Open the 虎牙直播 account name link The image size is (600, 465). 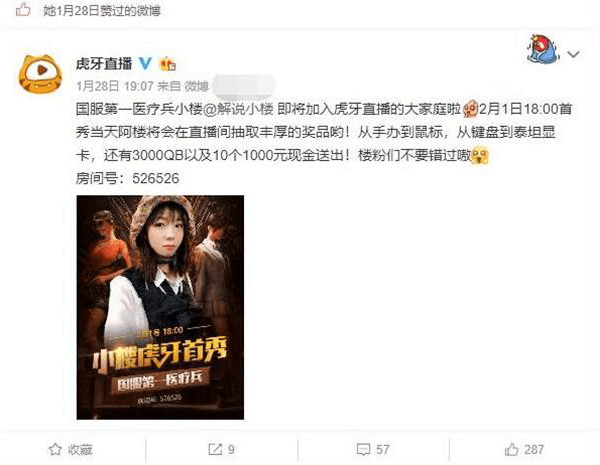104,64
